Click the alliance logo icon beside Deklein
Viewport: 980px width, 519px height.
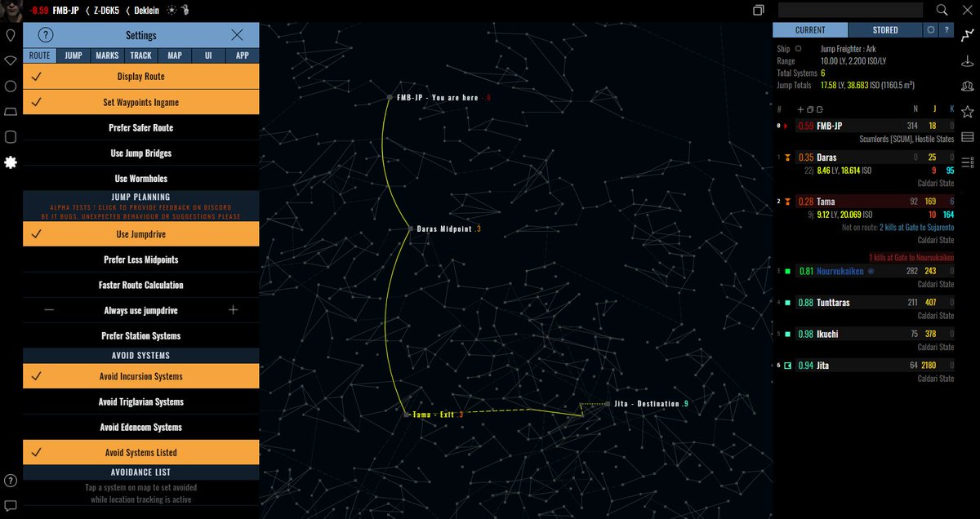click(x=185, y=10)
